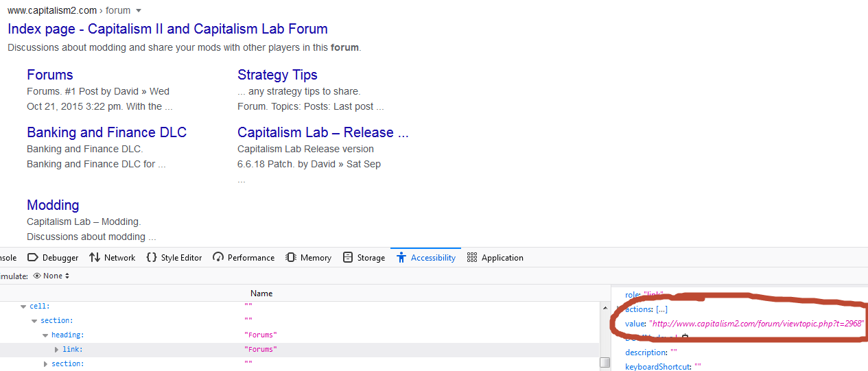Click the www.capitalism2.com breadcrumb text
This screenshot has height=371, width=868.
(x=52, y=11)
